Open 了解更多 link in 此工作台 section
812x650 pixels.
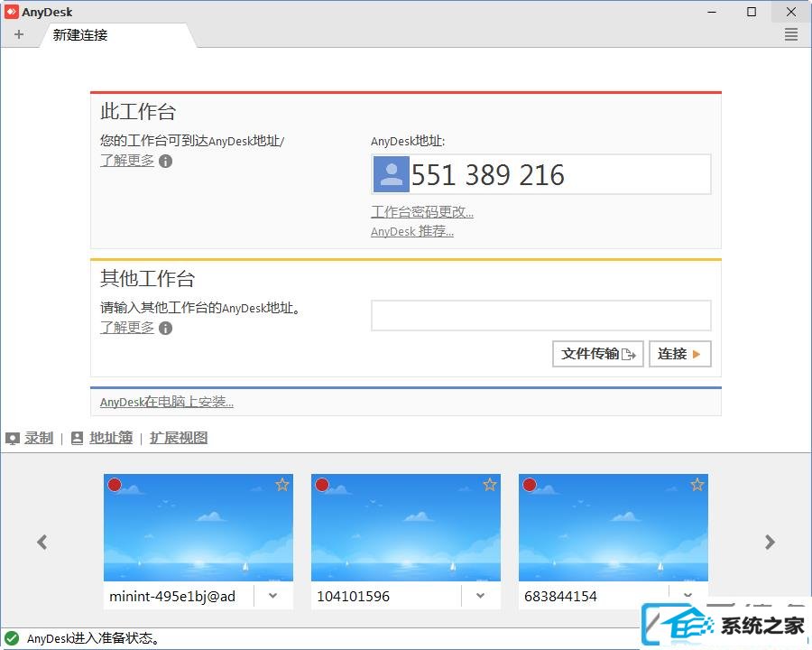[127, 161]
